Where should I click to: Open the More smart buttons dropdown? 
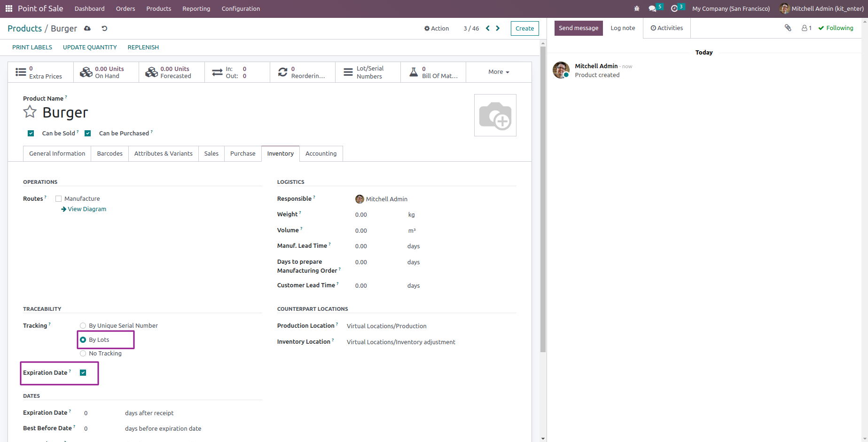coord(498,71)
